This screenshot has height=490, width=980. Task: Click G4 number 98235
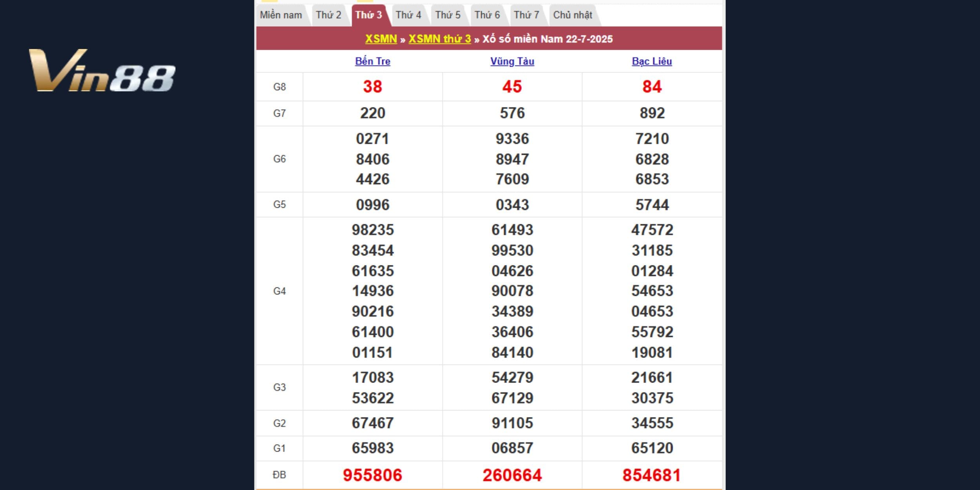(x=372, y=230)
